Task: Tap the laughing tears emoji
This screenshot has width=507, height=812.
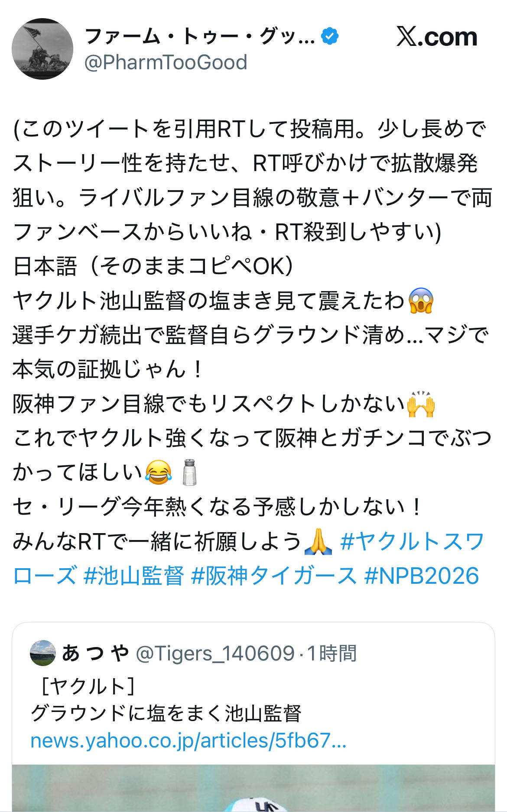Action: (158, 472)
